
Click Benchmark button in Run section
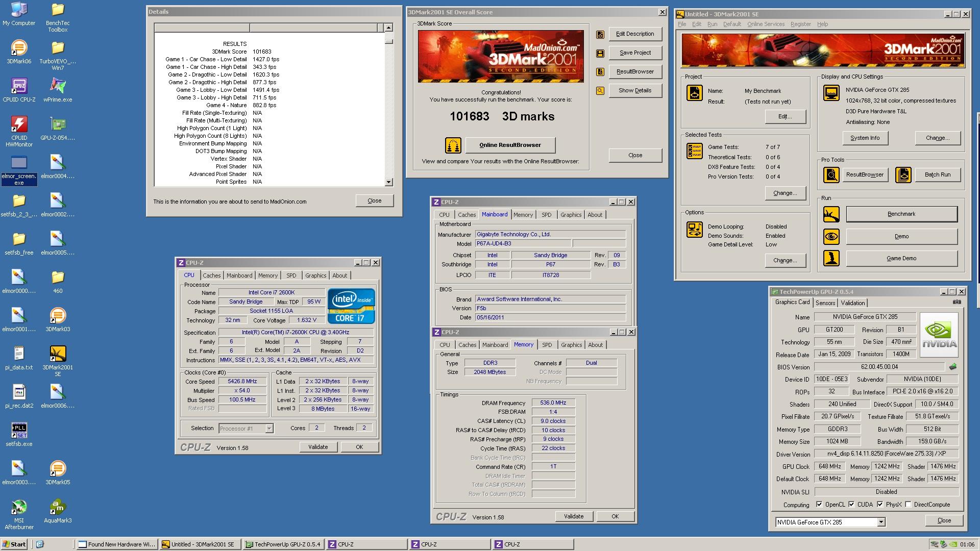(x=901, y=214)
